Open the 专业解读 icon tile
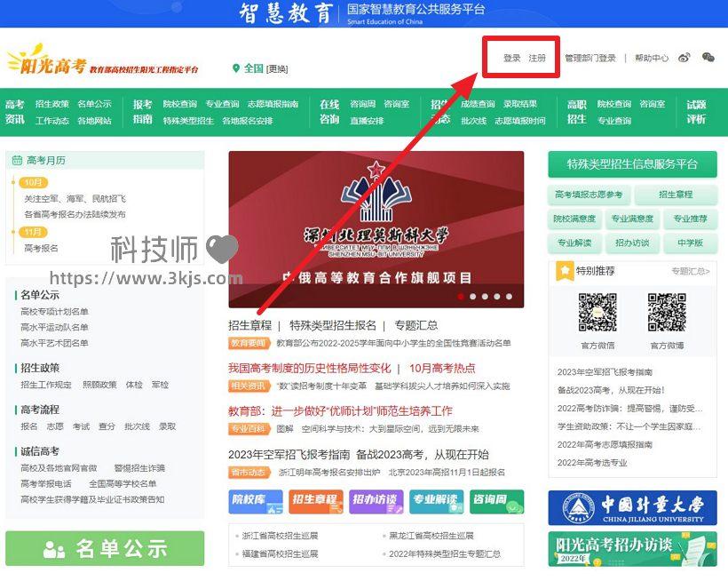Screen dimensions: 728x581 click(x=437, y=502)
